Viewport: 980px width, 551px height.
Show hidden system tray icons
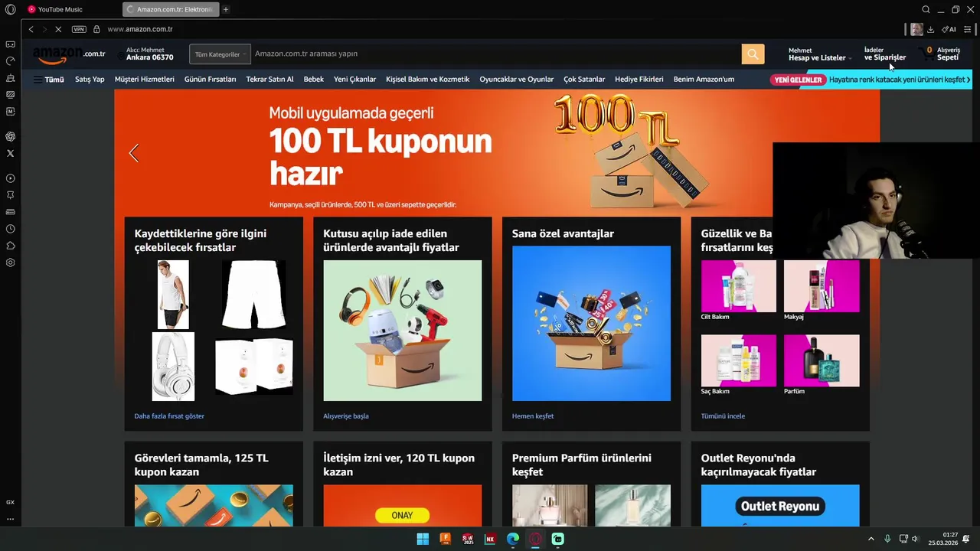[871, 539]
